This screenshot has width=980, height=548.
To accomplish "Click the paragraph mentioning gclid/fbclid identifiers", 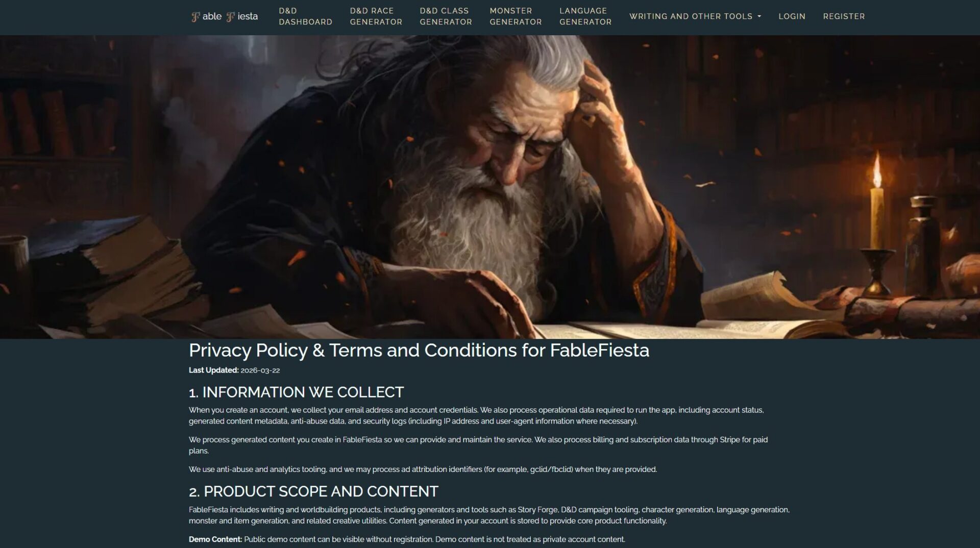I will pyautogui.click(x=423, y=469).
